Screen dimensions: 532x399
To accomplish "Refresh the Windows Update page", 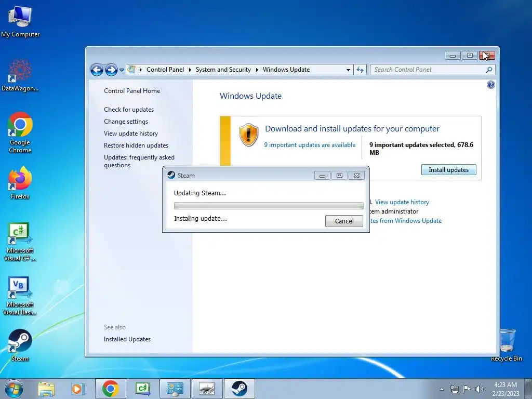I will (x=360, y=70).
